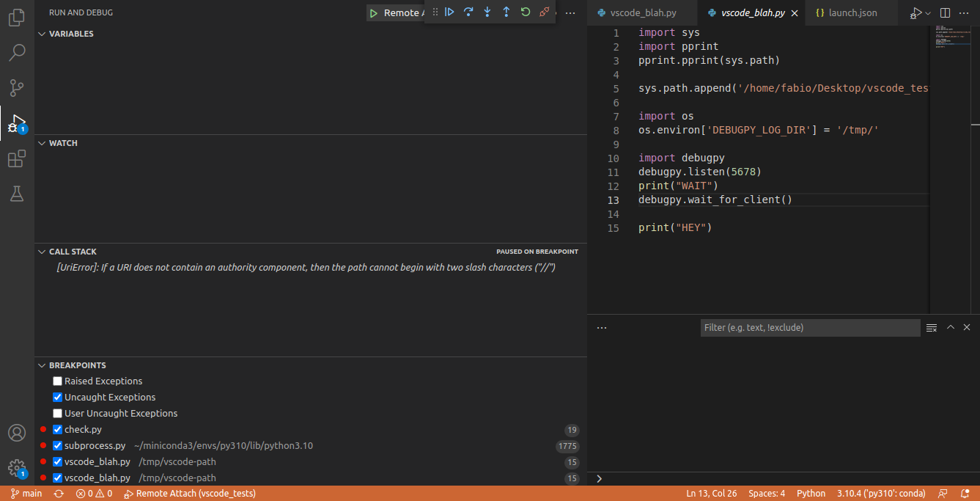This screenshot has width=980, height=501.
Task: Enable User Uncaught Exceptions breakpoint
Action: click(x=58, y=414)
